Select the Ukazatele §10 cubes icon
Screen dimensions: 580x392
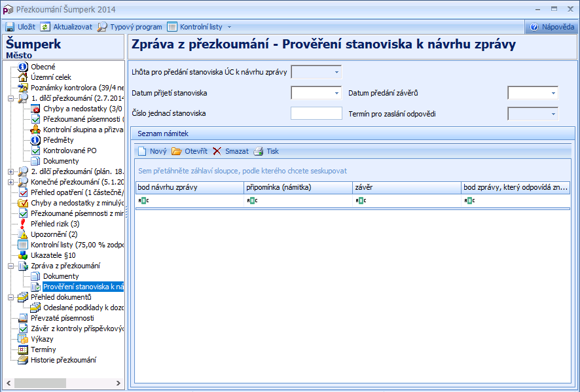click(23, 255)
